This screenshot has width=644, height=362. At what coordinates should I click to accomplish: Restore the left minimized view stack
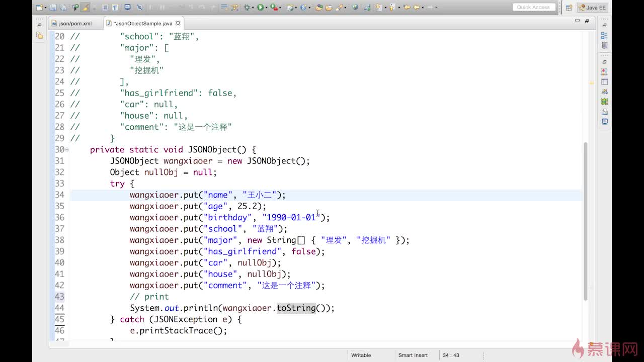[40, 25]
